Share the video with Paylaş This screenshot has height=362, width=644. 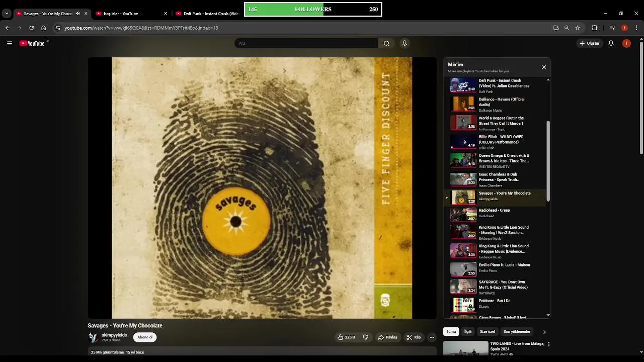click(387, 337)
